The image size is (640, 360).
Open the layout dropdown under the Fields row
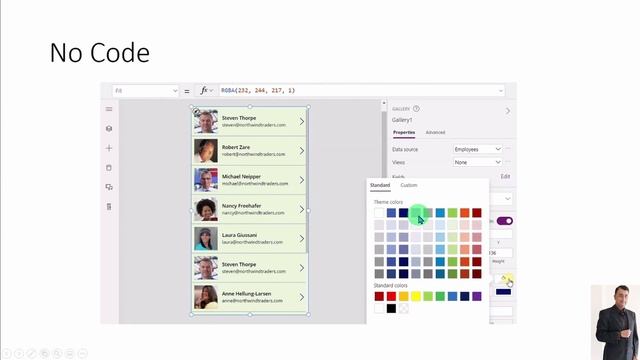[501, 199]
